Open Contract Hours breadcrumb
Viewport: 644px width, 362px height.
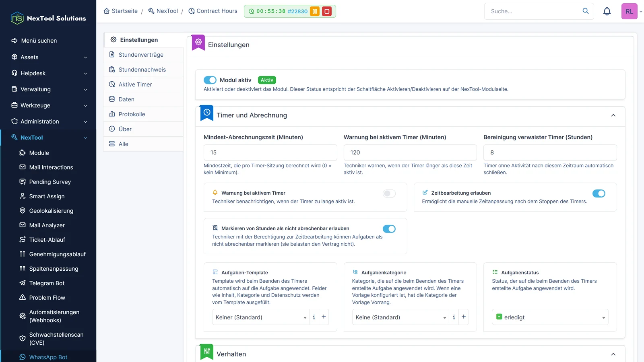[213, 11]
